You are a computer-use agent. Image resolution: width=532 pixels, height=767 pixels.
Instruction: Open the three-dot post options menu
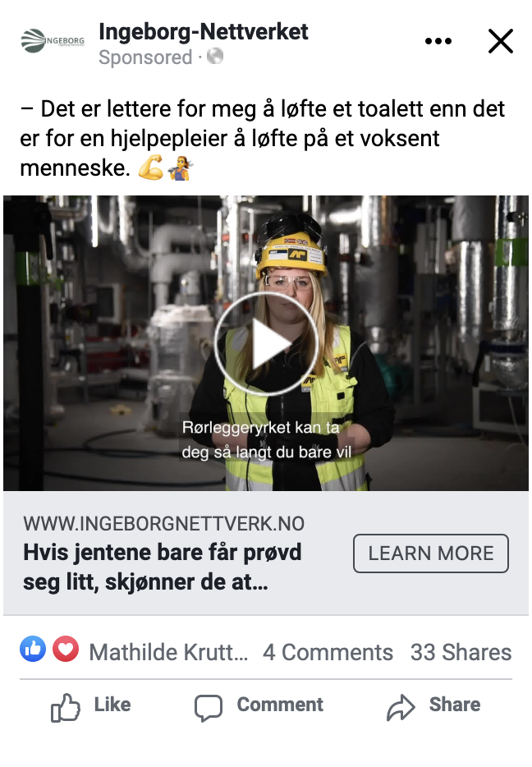438,41
